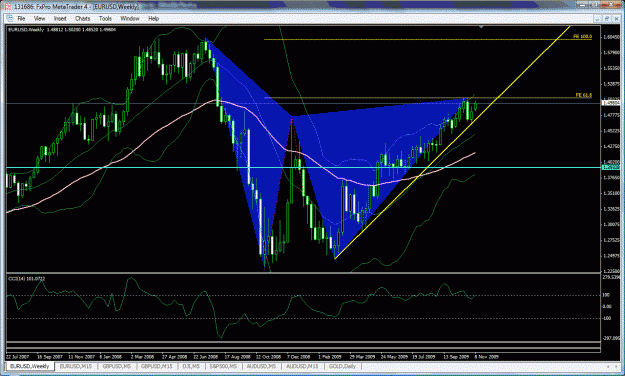Click the cyan line's price tag on axis
Screen dimensions: 625x376
611,167
